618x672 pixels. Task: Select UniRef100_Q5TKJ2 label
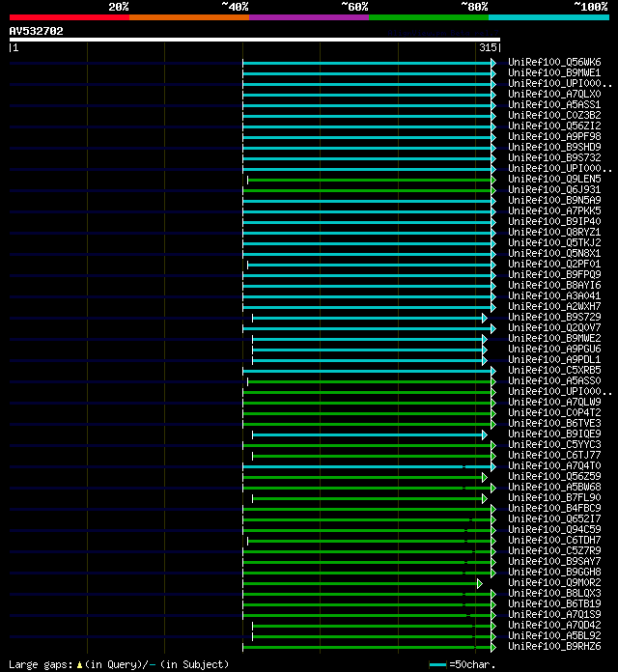(554, 242)
